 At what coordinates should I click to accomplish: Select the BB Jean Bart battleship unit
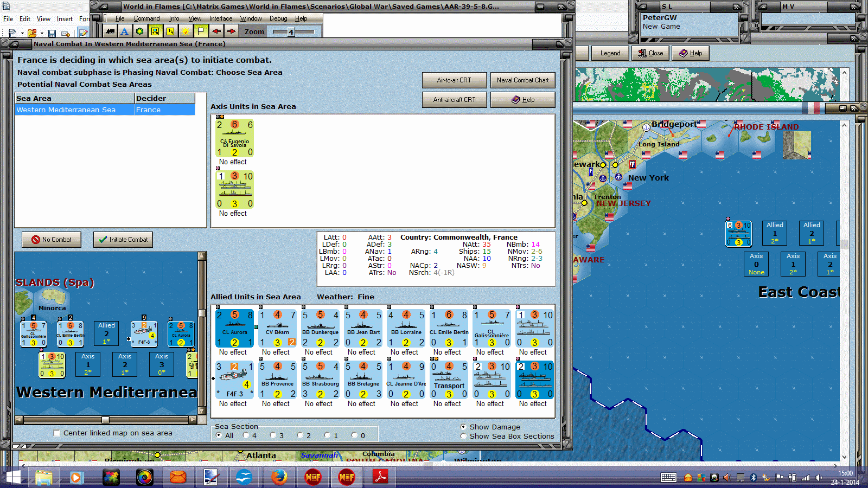[363, 329]
